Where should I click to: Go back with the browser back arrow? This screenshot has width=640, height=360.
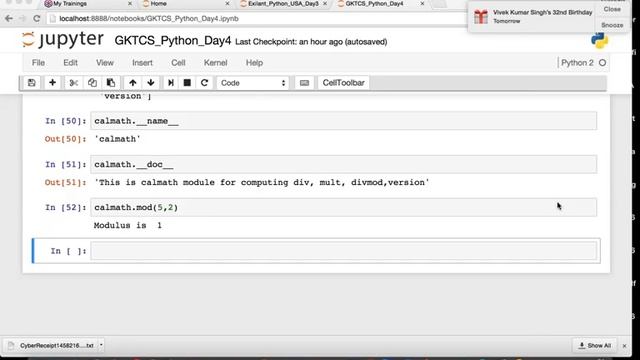tap(9, 19)
